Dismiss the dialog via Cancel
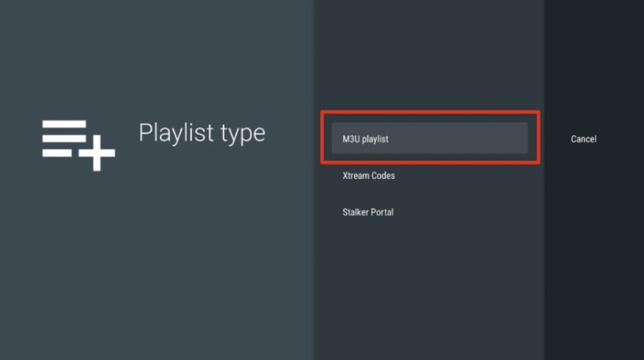Viewport: 644px width, 360px height. click(583, 139)
